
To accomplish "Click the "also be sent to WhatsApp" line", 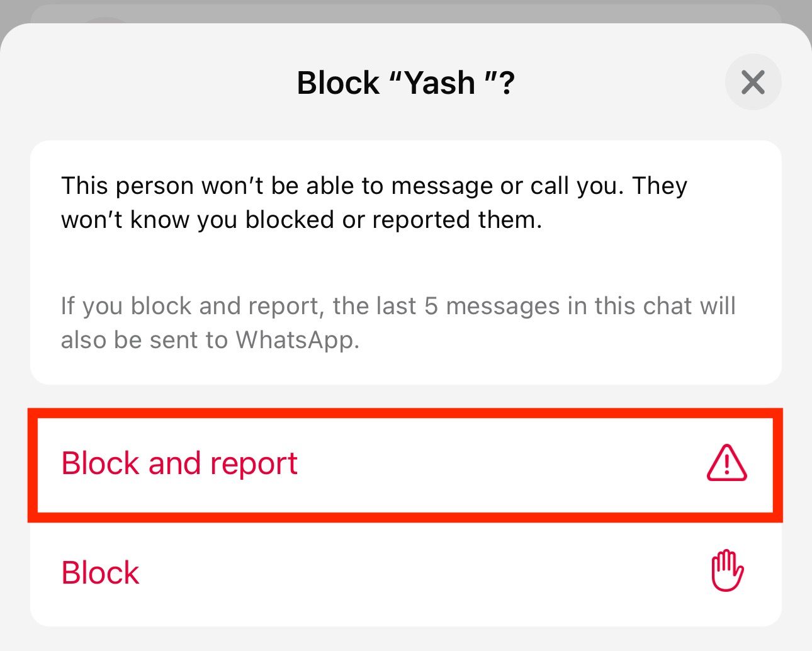I will [x=210, y=340].
